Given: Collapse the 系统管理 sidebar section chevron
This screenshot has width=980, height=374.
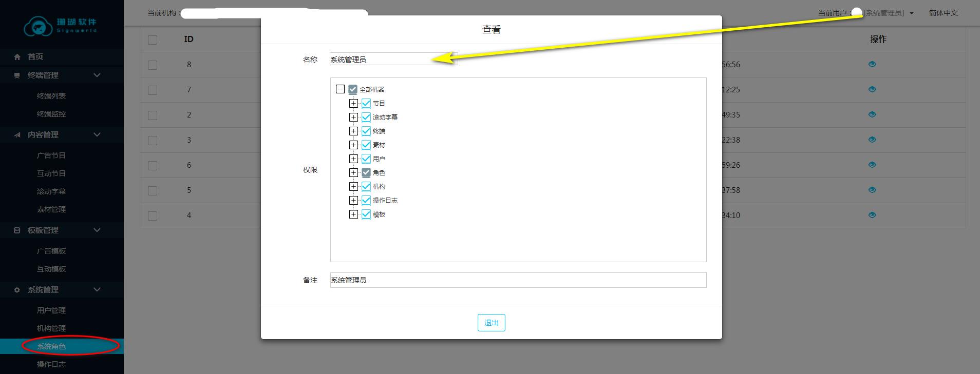Looking at the screenshot, I should (x=97, y=289).
